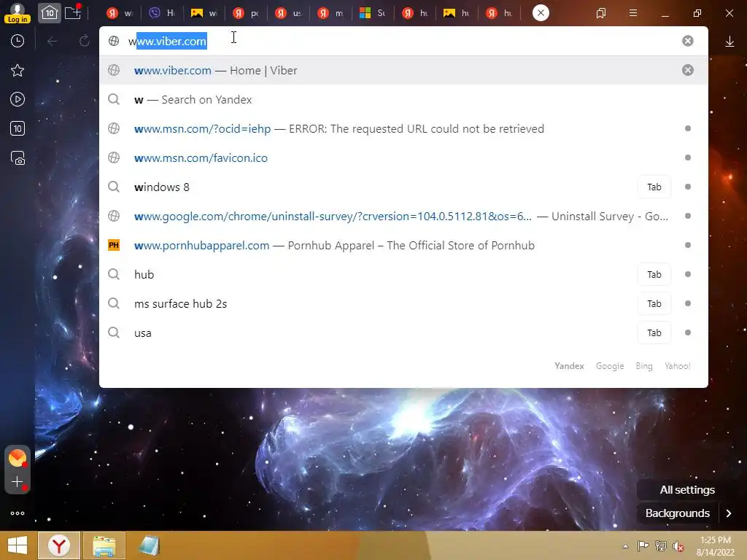747x560 pixels.
Task: Clear the address bar with the X icon
Action: click(x=687, y=41)
